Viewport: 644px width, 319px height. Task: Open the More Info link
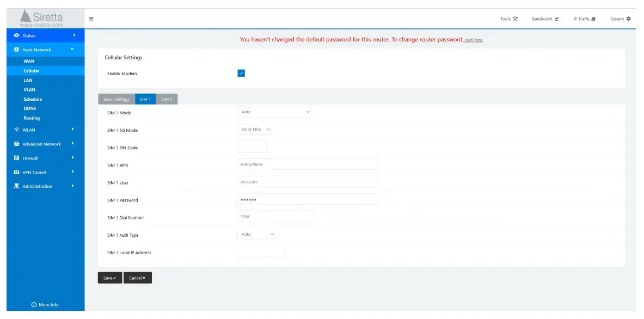(45, 305)
